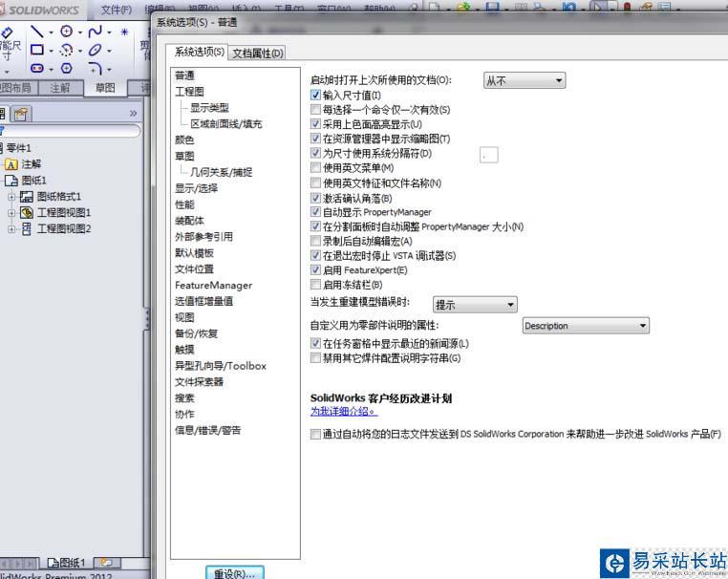
Task: Select the Polygon sketch tool
Action: [x=67, y=68]
